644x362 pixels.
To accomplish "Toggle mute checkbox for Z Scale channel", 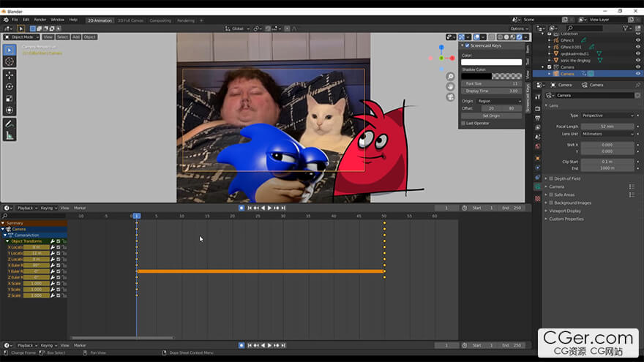I will [59, 295].
